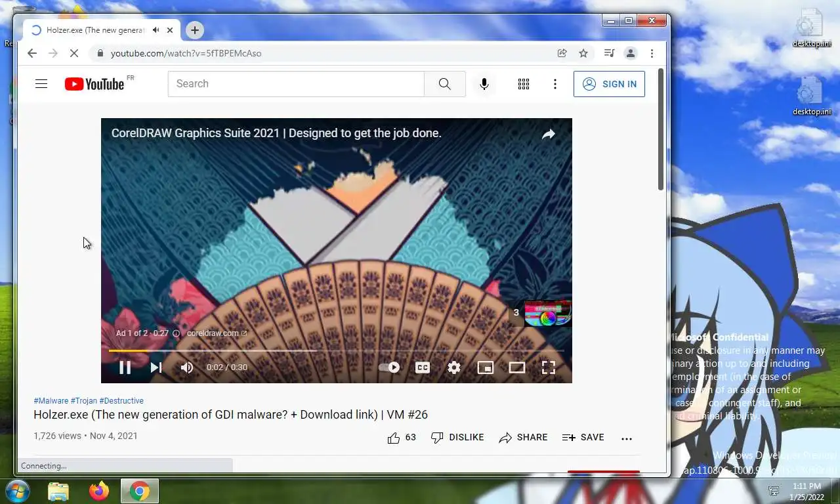840x504 pixels.
Task: Enter full screen mode
Action: point(549,367)
